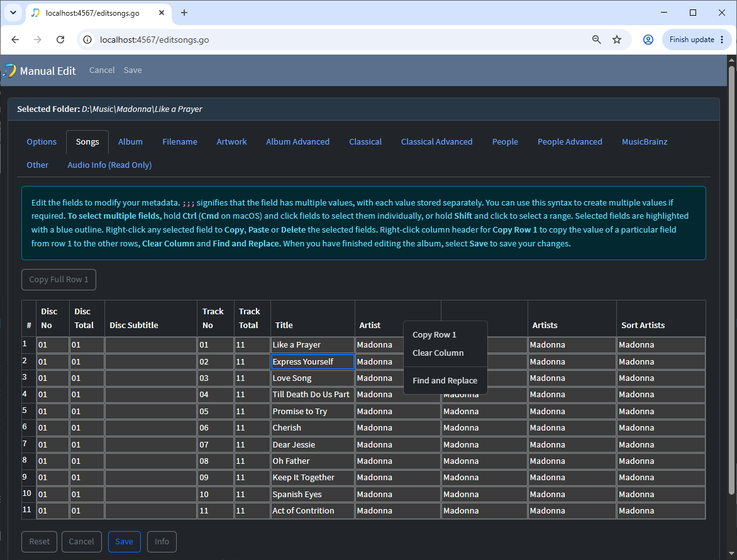Reload the editsongs page
The width and height of the screenshot is (737, 560).
[60, 40]
